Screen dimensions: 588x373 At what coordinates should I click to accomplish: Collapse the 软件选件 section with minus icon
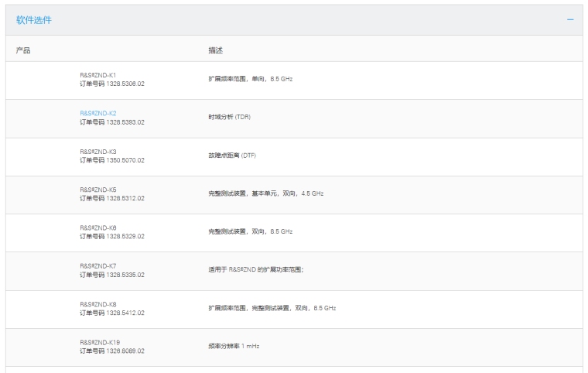pyautogui.click(x=570, y=19)
